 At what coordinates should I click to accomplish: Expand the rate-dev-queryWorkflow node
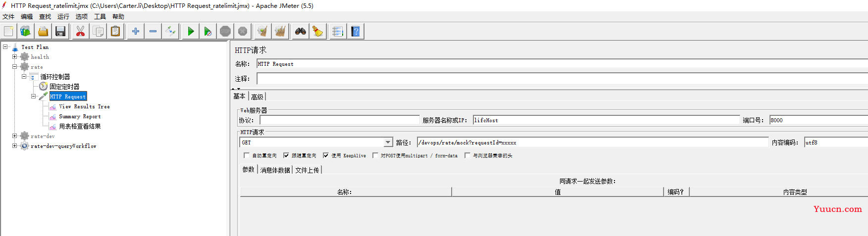pyautogui.click(x=15, y=146)
